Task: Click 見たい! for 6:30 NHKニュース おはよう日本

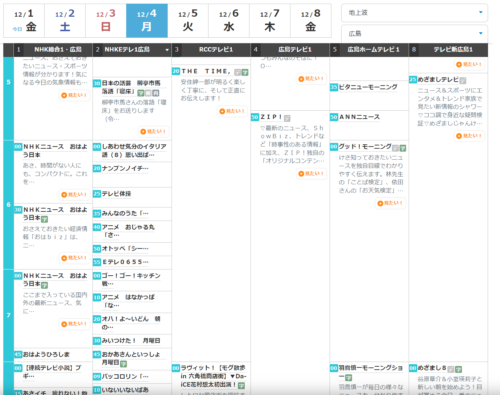Action: [x=74, y=258]
